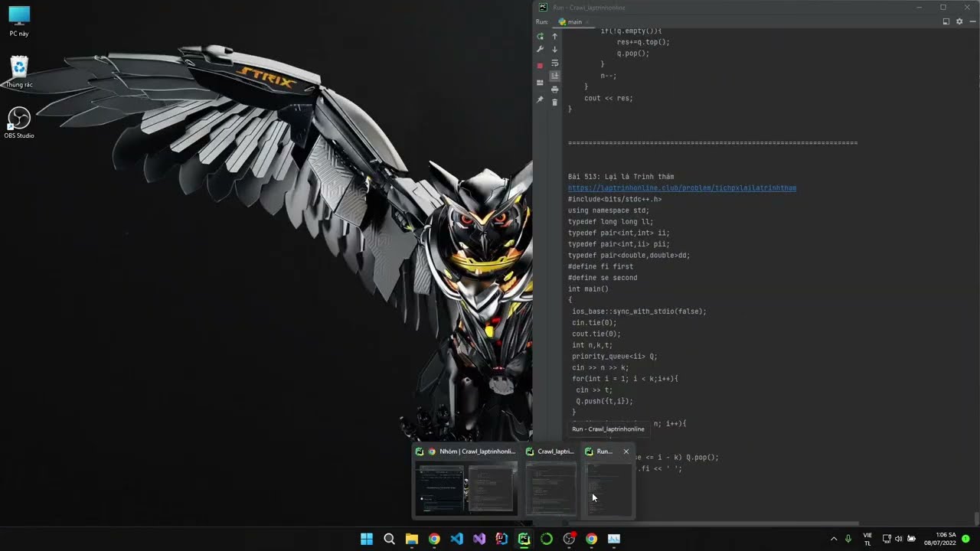Click 'cin >> n >> k;' line
Image resolution: width=980 pixels, height=551 pixels.
click(600, 368)
